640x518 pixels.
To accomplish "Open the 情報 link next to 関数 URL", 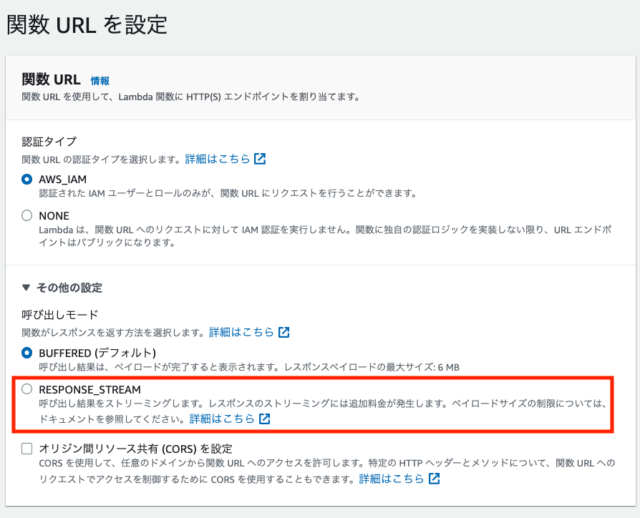I will [x=100, y=81].
